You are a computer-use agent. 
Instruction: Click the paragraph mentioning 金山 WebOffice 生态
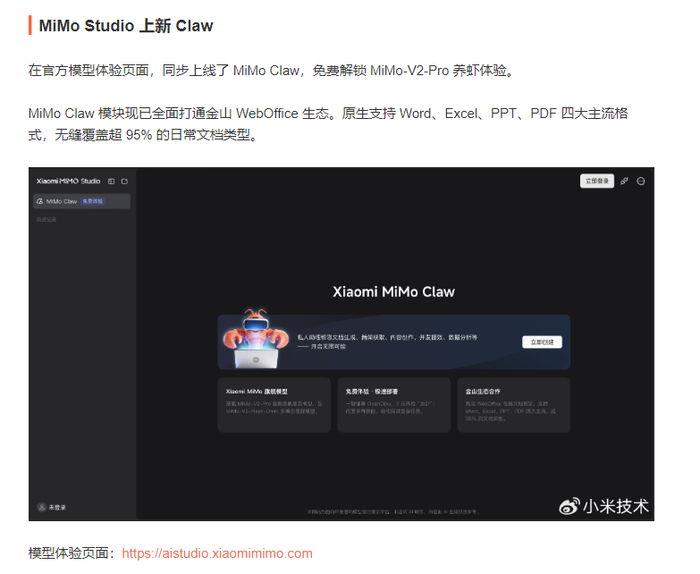tap(328, 124)
